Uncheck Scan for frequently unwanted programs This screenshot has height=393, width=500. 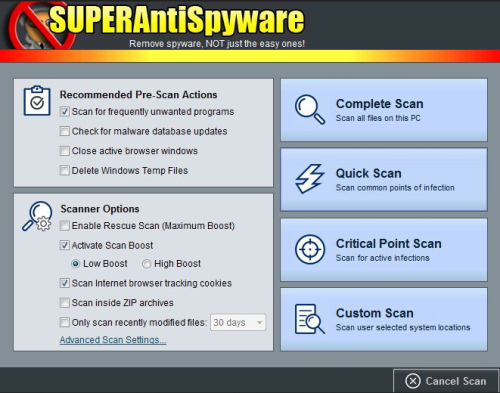tap(65, 111)
